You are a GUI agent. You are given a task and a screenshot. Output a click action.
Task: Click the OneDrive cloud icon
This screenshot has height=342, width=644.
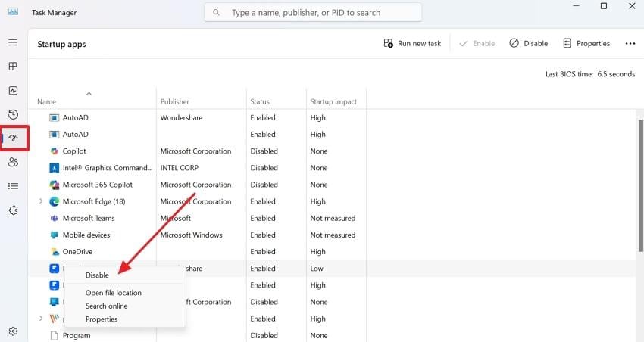(x=55, y=252)
